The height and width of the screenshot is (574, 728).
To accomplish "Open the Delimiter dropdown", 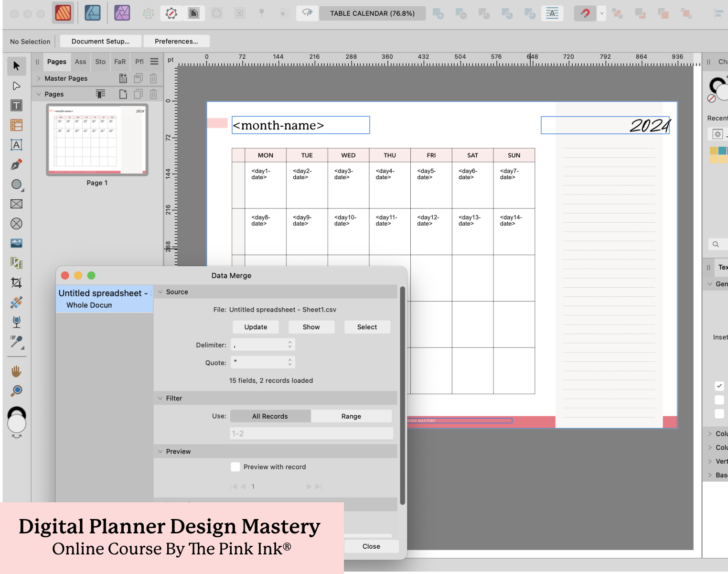I will (263, 345).
